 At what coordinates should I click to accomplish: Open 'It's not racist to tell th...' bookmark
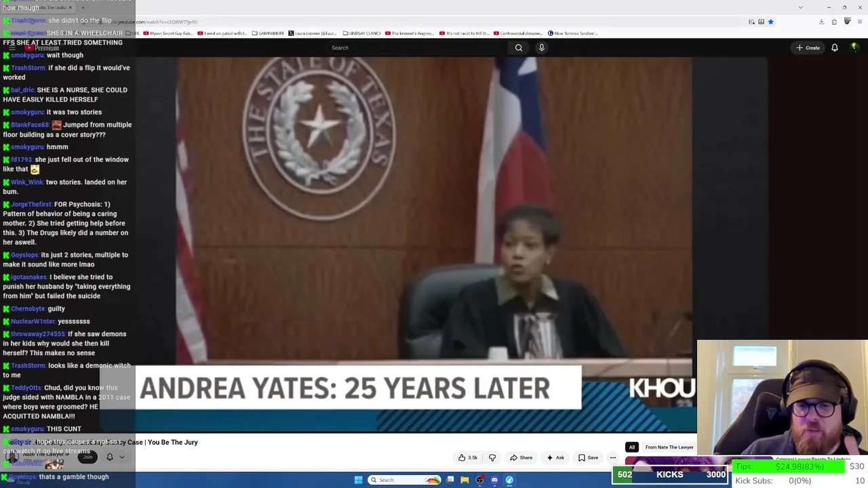[465, 33]
